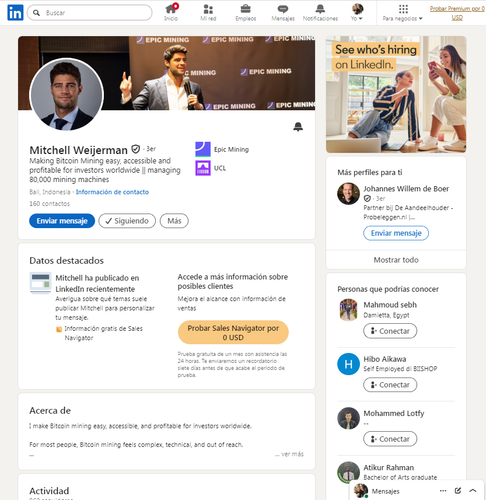Toggle the Siguiendo follow button
The width and height of the screenshot is (486, 500).
(x=127, y=221)
